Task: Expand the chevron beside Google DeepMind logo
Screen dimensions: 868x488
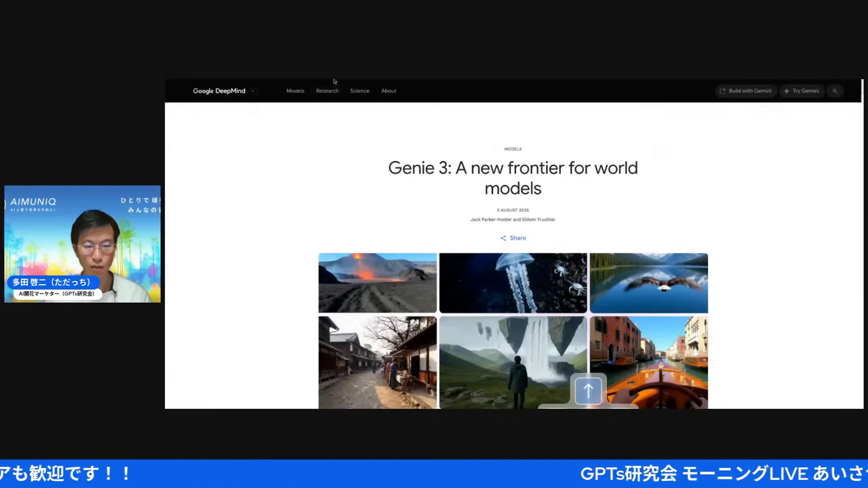Action: pos(253,91)
